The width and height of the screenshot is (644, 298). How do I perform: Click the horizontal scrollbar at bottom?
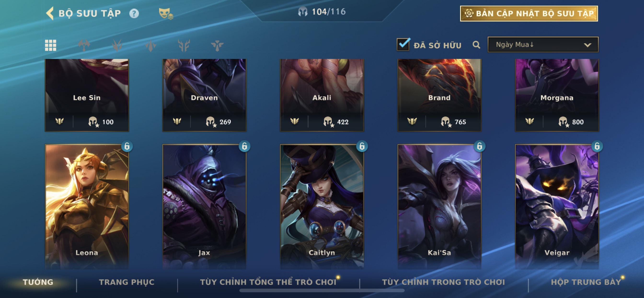[322, 291]
